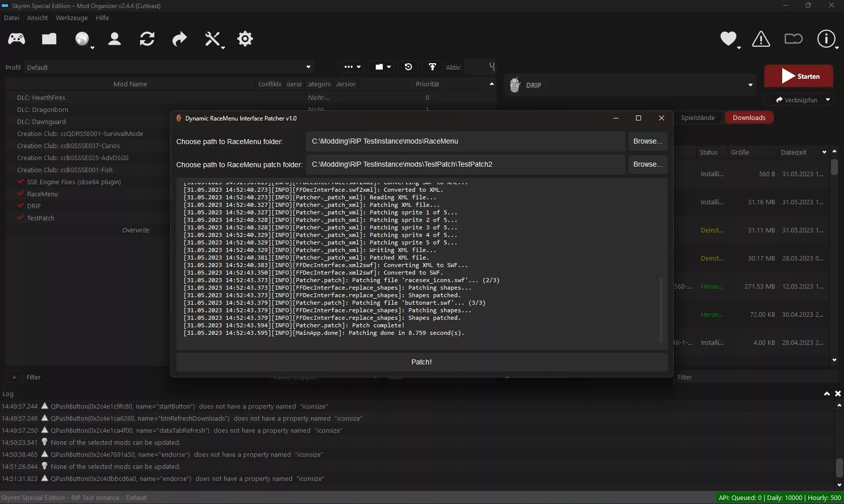Open settings gear icon
This screenshot has height=504, width=844.
coord(245,39)
